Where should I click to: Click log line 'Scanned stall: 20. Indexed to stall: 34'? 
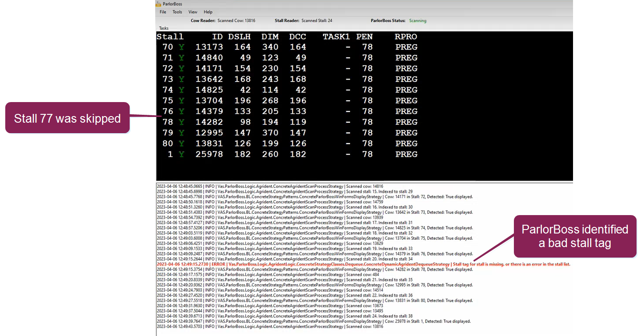pos(285,259)
